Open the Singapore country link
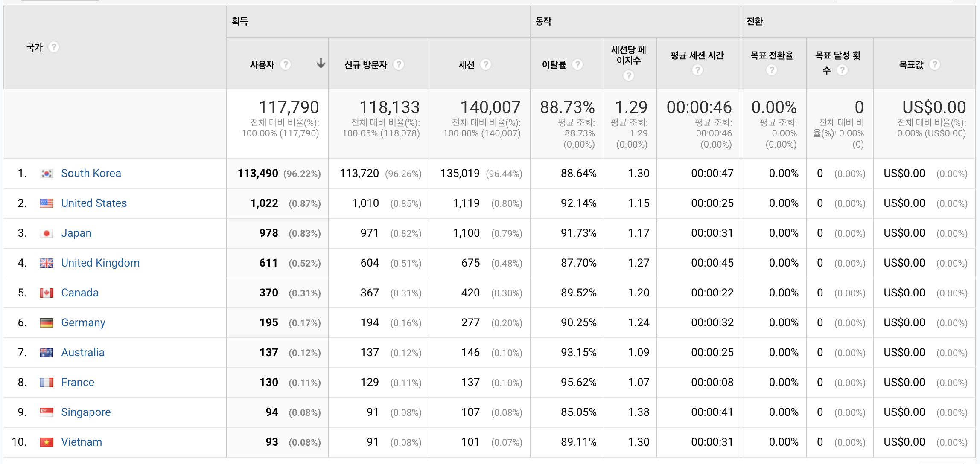980x464 pixels. (86, 412)
